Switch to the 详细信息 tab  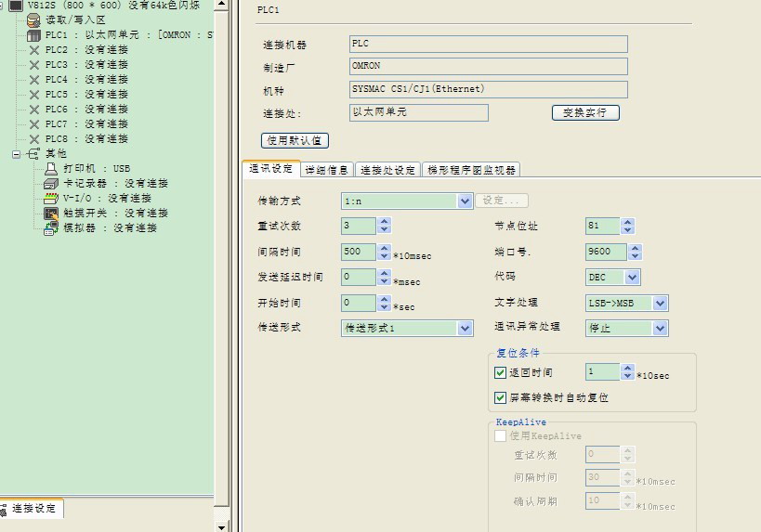(327, 170)
